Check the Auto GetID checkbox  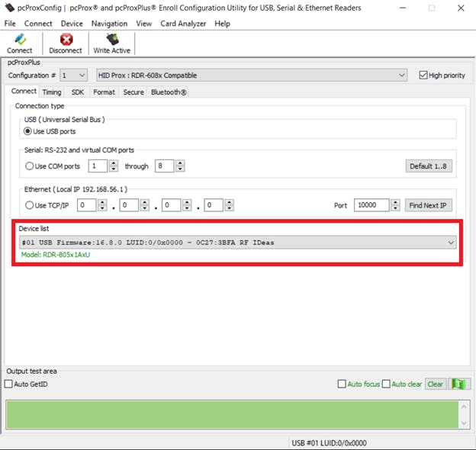(x=9, y=384)
